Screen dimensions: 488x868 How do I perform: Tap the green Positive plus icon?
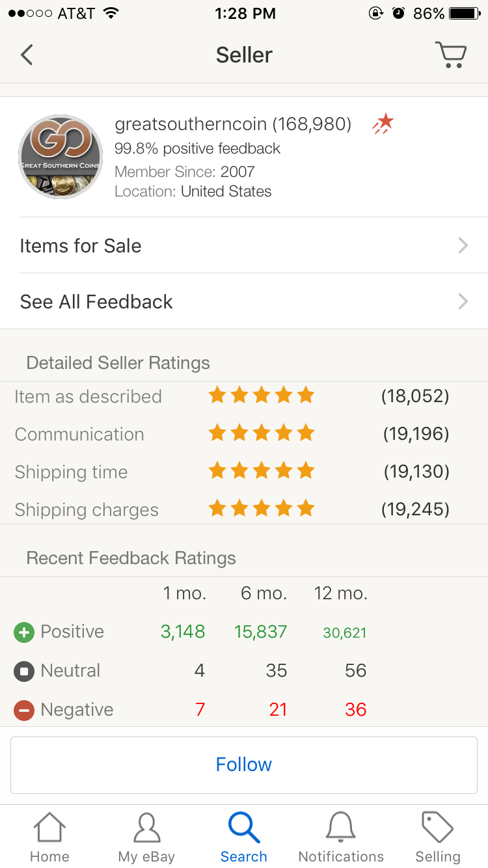(x=24, y=632)
